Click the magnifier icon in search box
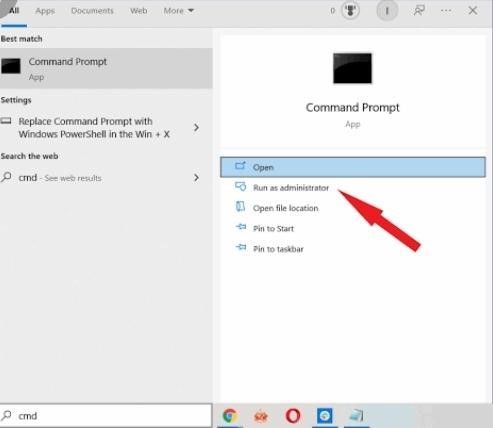Viewport: 493px width, 428px height. pos(6,415)
